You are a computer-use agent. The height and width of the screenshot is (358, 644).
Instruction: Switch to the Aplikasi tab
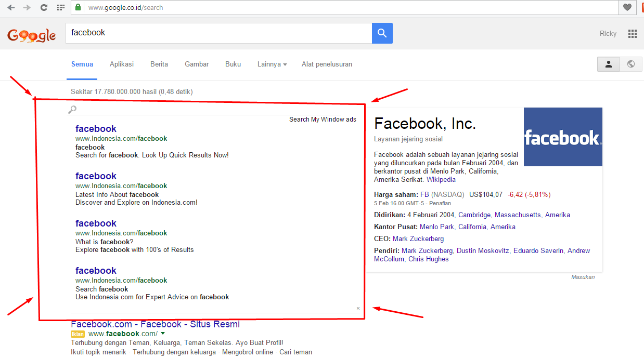[x=122, y=64]
